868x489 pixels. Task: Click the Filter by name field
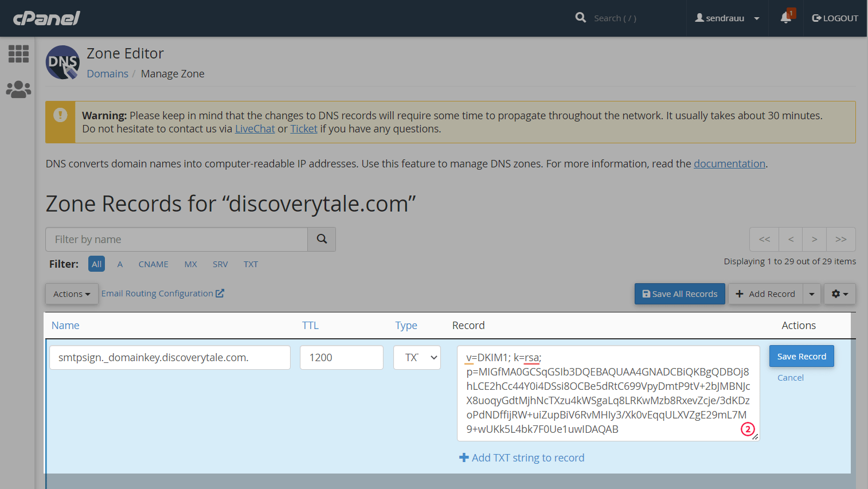[x=177, y=239]
